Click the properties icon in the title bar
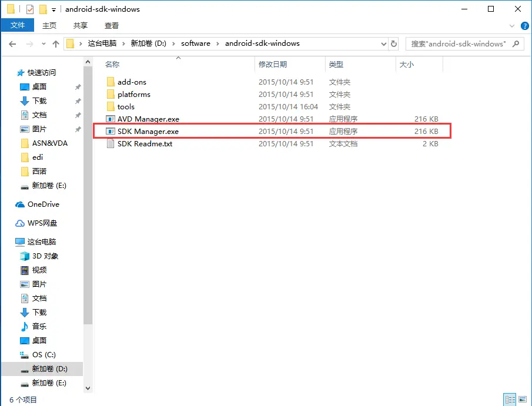The height and width of the screenshot is (406, 532). [30, 9]
